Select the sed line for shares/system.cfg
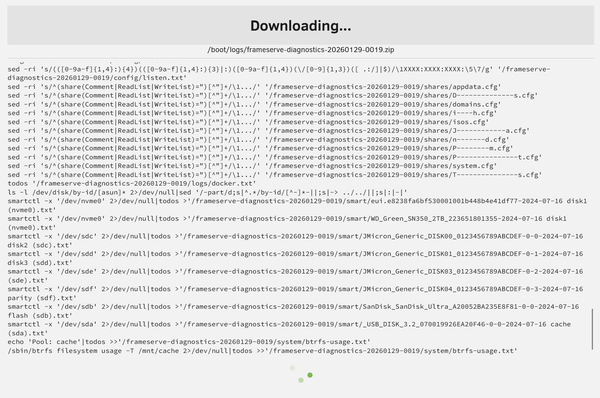600x398 pixels. coord(252,166)
